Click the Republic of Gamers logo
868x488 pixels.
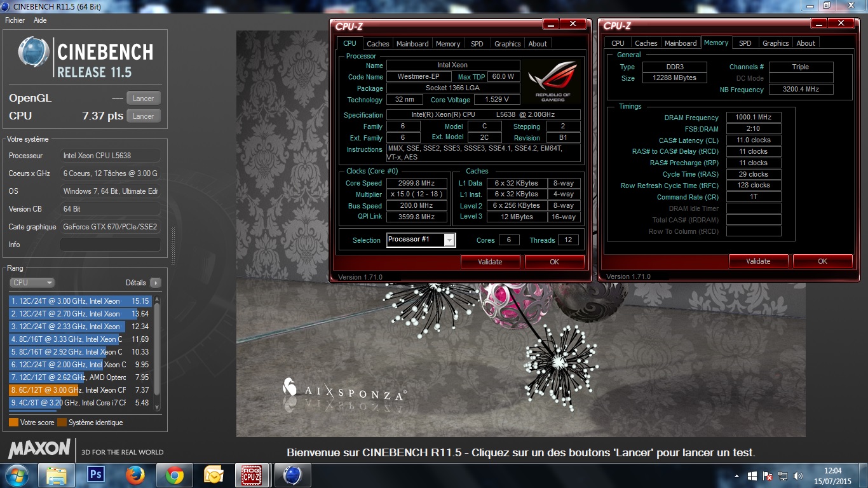point(553,81)
